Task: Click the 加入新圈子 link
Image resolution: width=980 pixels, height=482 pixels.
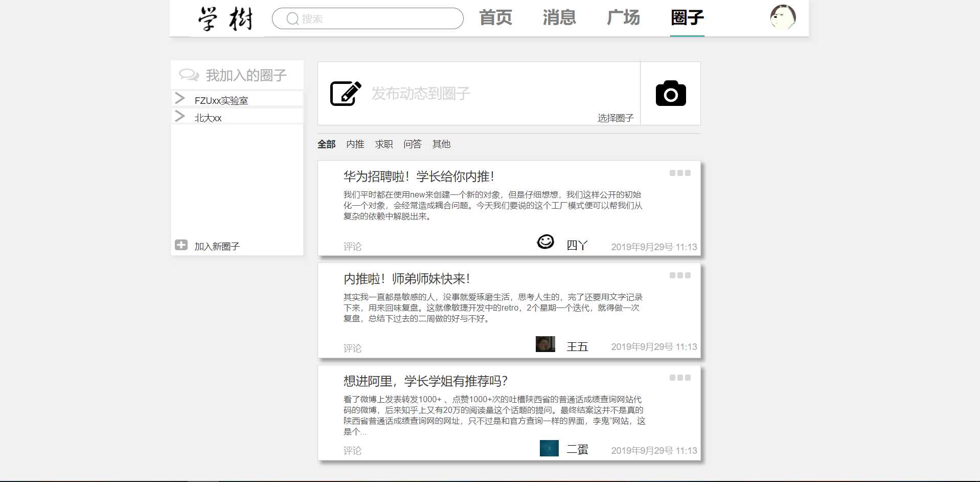Action: tap(217, 247)
